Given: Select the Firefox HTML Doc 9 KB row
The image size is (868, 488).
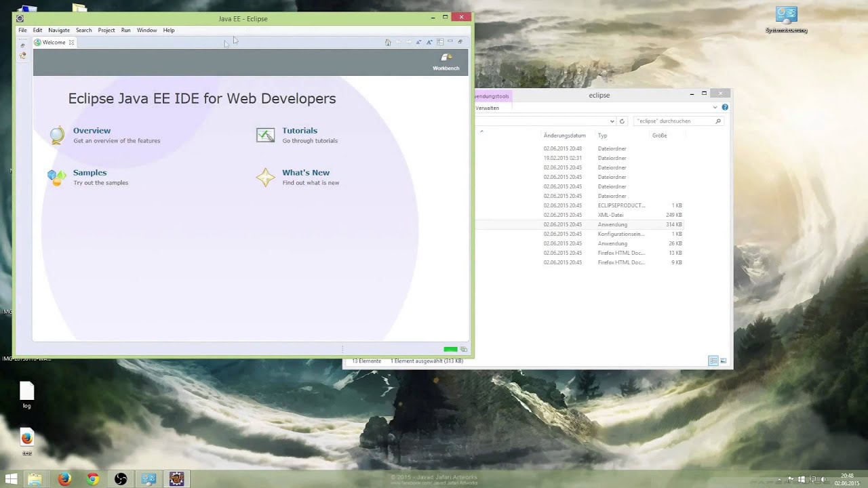Looking at the screenshot, I should click(x=579, y=262).
